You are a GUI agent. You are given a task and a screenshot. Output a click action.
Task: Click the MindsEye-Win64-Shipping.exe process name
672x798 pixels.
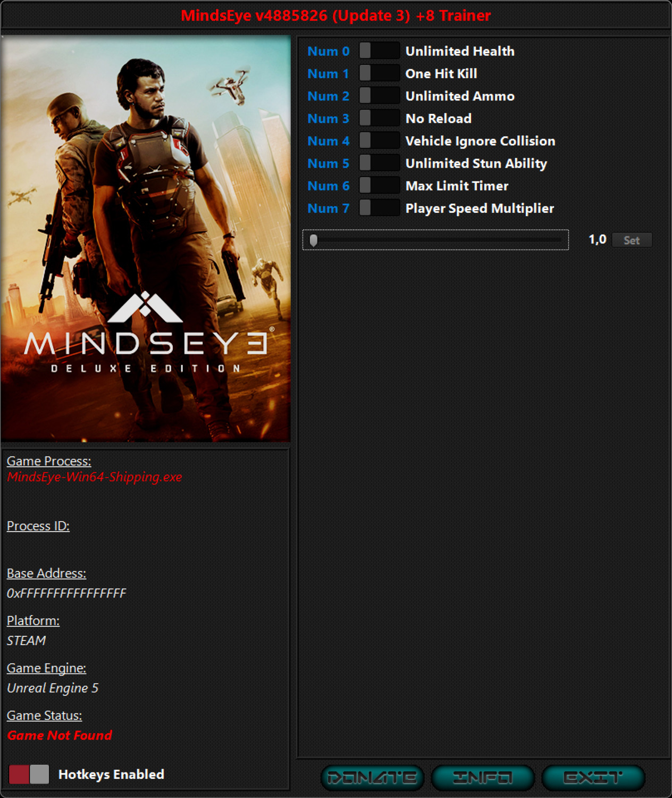pos(95,477)
